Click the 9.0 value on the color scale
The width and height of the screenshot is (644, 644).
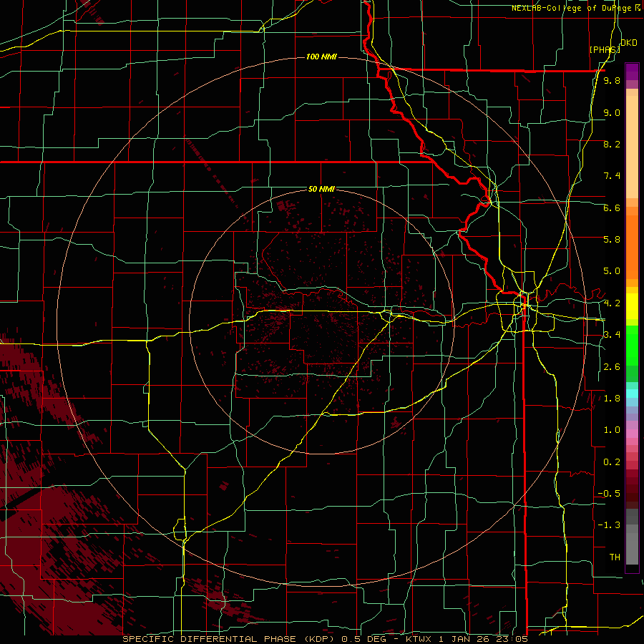pyautogui.click(x=612, y=112)
